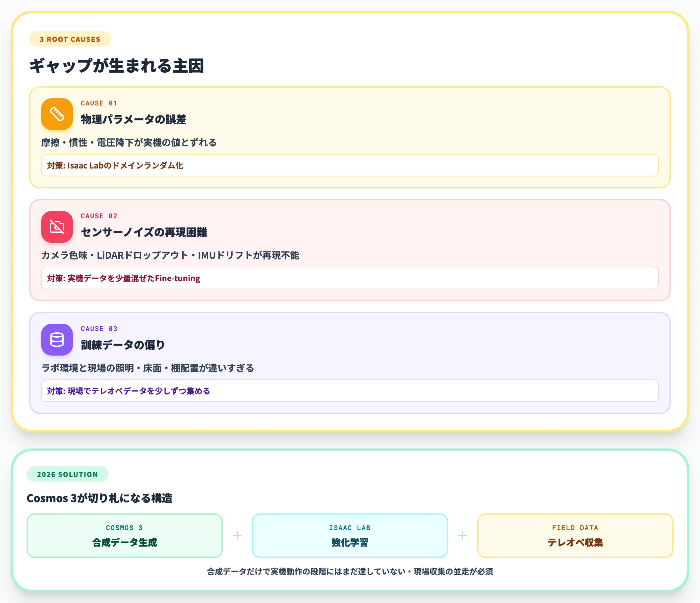Image resolution: width=700 pixels, height=603 pixels.
Task: Click the 'ISAAC LAB' label in the cyan card
Action: coord(350,528)
